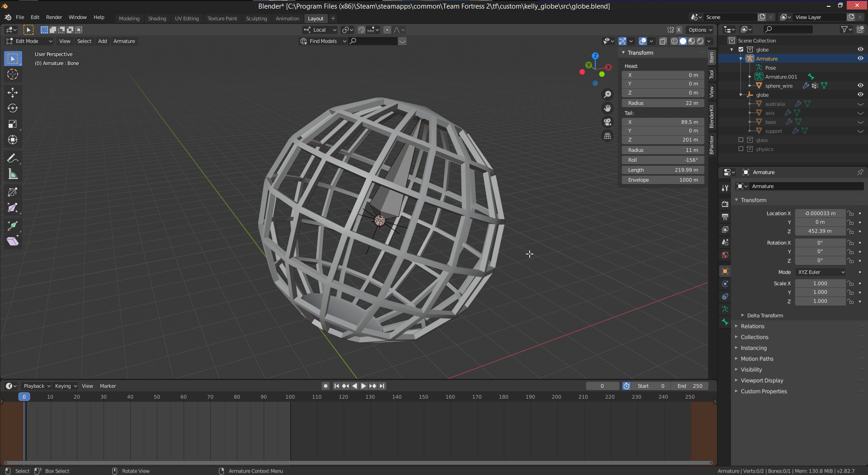Play the animation forward

pyautogui.click(x=364, y=386)
